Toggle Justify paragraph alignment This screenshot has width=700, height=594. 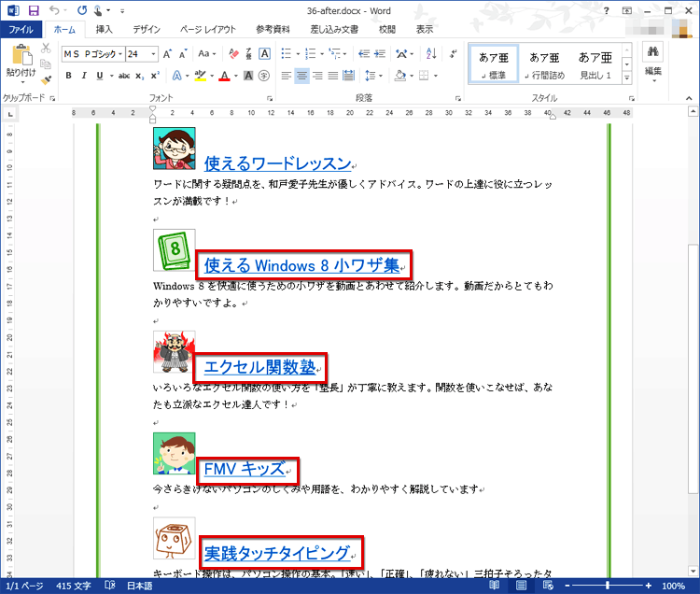click(x=333, y=76)
